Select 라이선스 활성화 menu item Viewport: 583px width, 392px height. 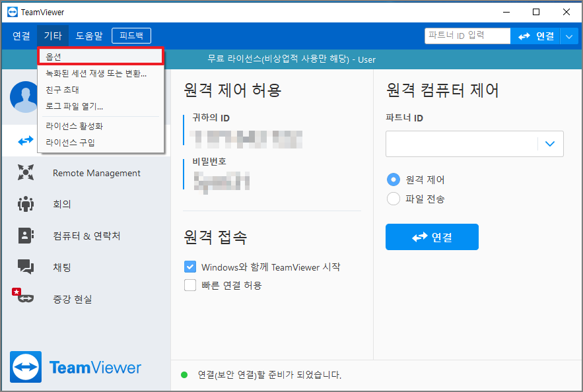click(74, 126)
